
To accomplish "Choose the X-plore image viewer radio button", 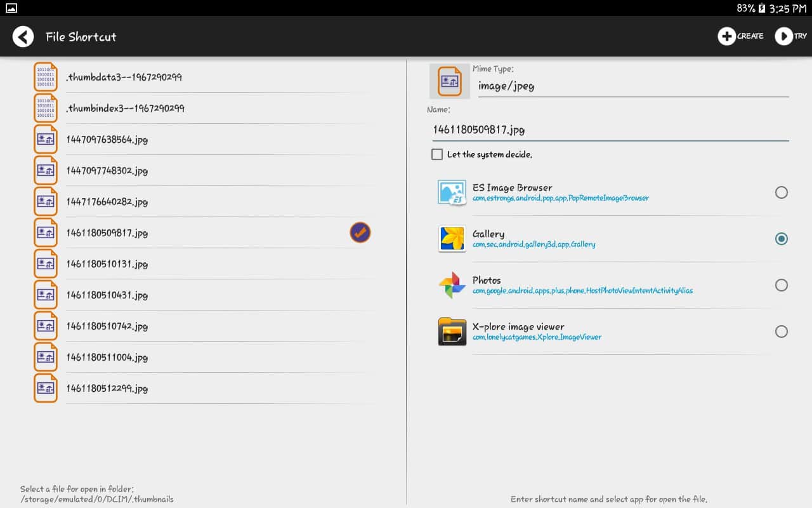I will pyautogui.click(x=782, y=331).
